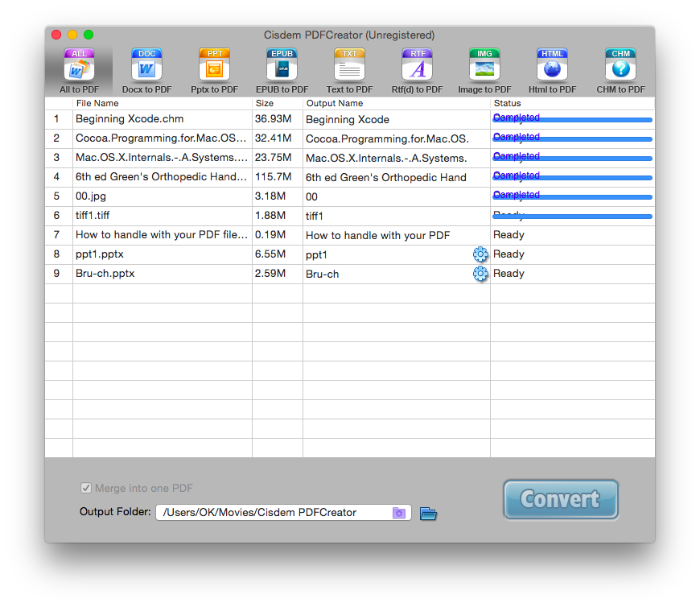This screenshot has width=700, height=607.
Task: Click output name 'Cocoa.Programming.for.Mac.OS.'
Action: click(x=388, y=139)
